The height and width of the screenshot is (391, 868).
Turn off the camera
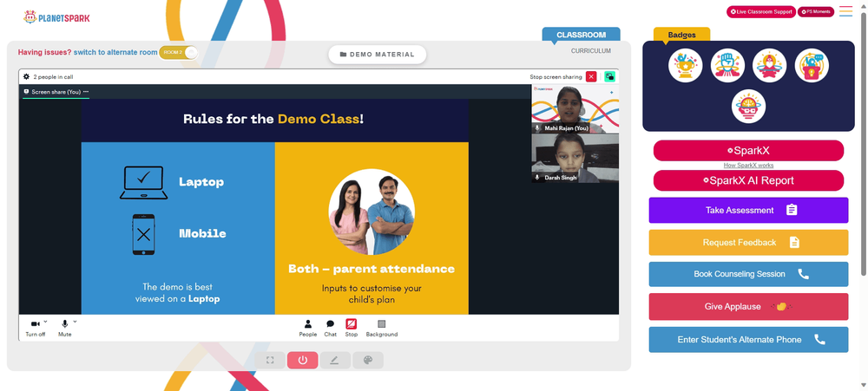(x=36, y=327)
